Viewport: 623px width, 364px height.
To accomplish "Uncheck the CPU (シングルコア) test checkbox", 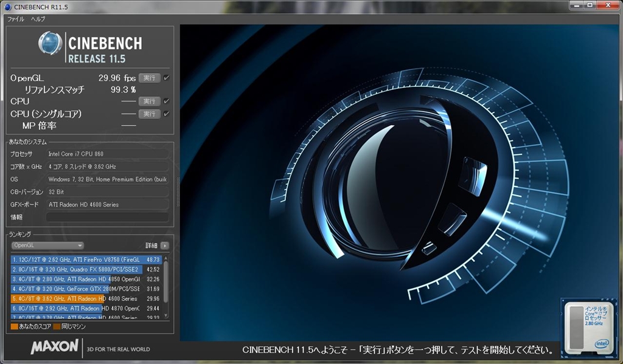I will pos(166,114).
